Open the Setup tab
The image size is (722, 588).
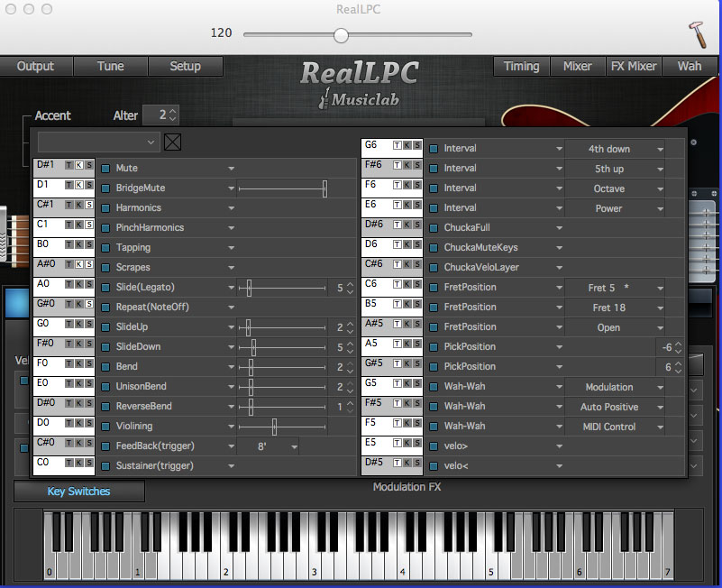(x=186, y=67)
